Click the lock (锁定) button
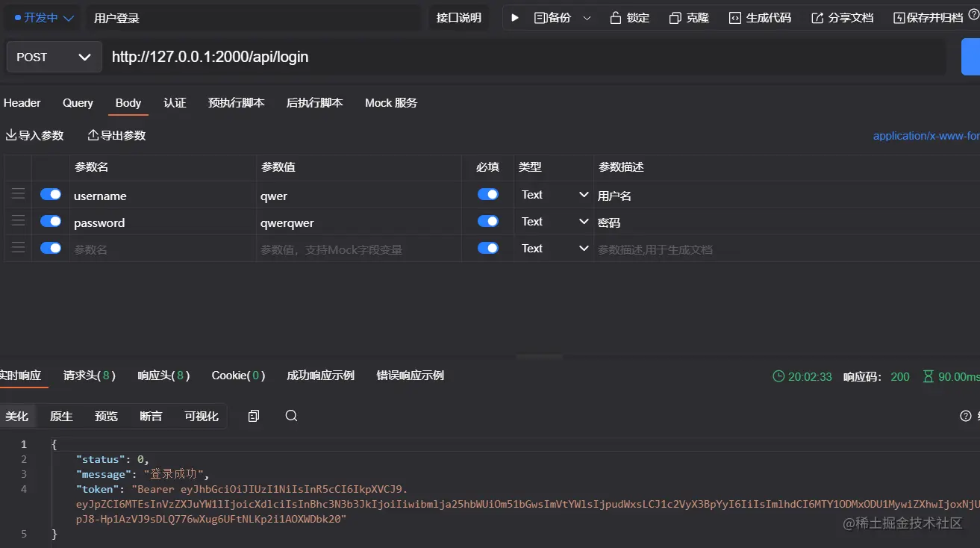 tap(630, 18)
